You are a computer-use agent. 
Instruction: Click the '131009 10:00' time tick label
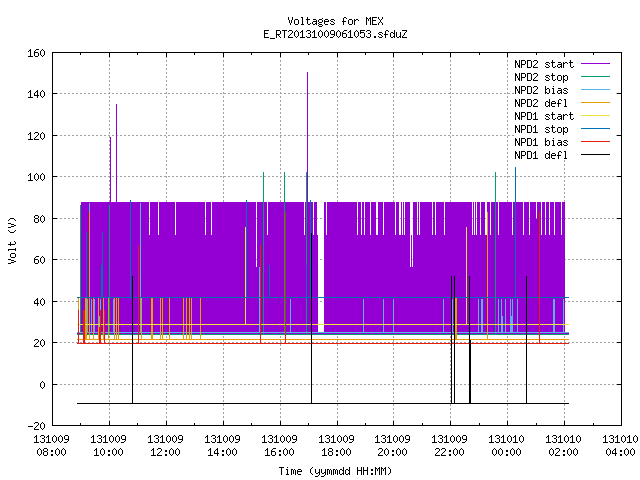(109, 446)
